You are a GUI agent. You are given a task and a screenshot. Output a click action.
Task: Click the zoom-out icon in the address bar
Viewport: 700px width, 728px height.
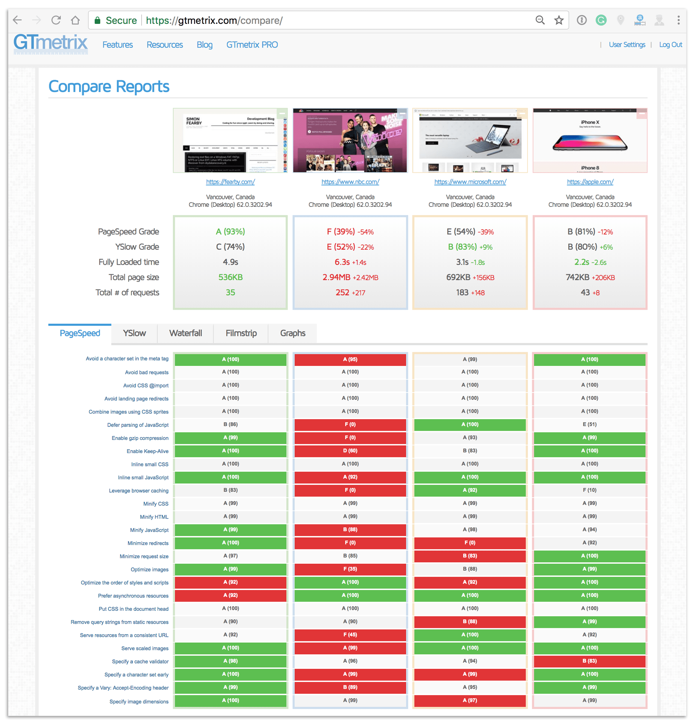pos(540,20)
